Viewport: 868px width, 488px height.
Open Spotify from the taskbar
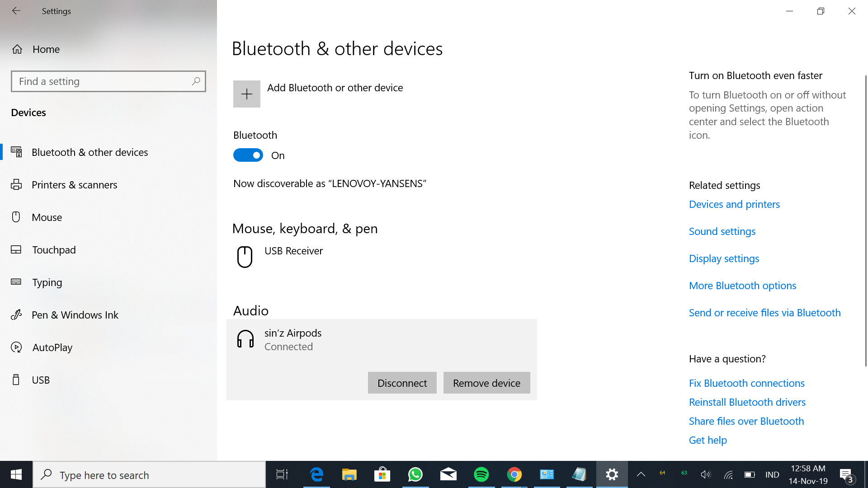tap(481, 474)
